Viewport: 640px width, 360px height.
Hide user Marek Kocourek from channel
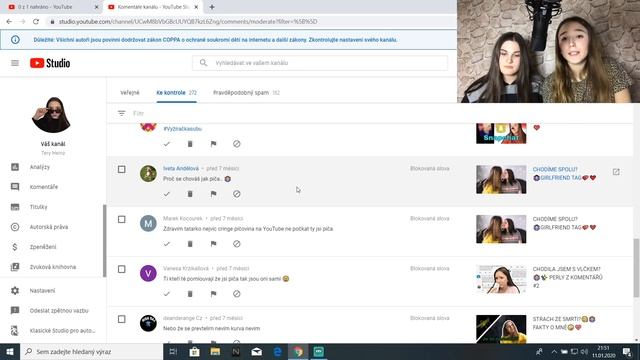coord(237,244)
